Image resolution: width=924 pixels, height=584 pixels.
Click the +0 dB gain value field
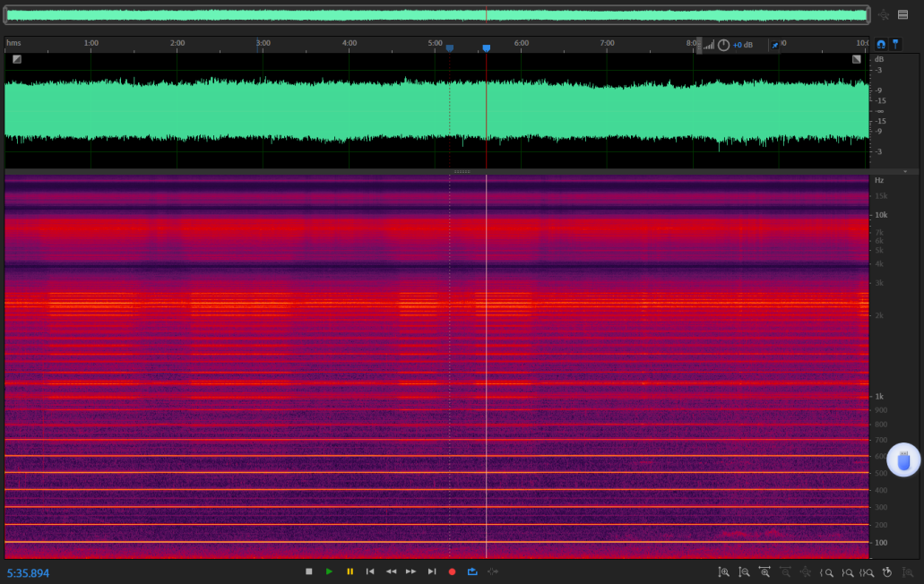click(x=742, y=45)
